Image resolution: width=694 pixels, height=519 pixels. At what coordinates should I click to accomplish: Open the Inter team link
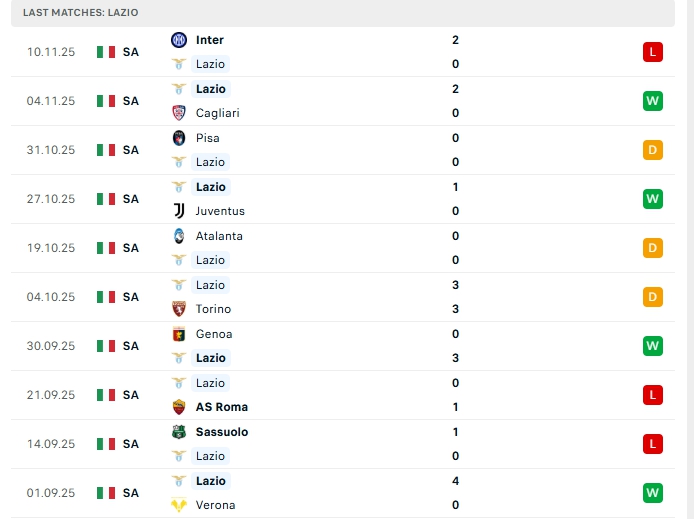click(x=210, y=40)
